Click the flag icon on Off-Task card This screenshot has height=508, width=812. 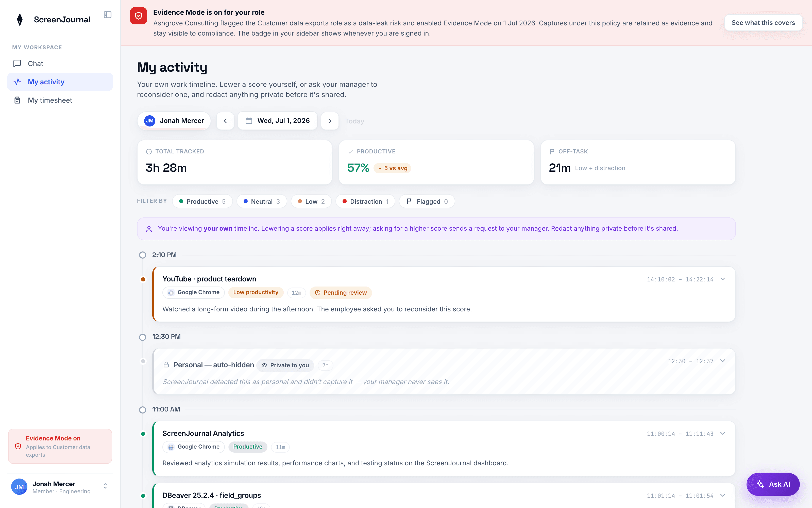point(552,152)
